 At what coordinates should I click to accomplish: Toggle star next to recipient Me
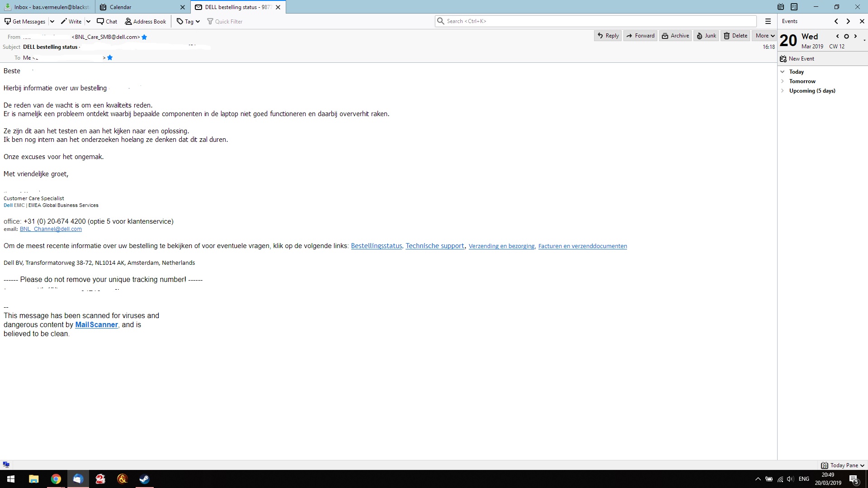110,57
